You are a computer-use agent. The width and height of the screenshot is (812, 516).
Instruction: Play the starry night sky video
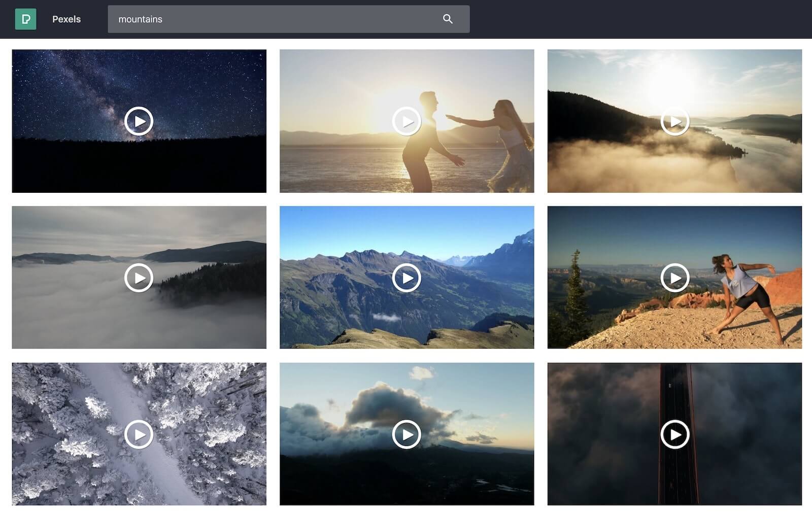point(139,121)
